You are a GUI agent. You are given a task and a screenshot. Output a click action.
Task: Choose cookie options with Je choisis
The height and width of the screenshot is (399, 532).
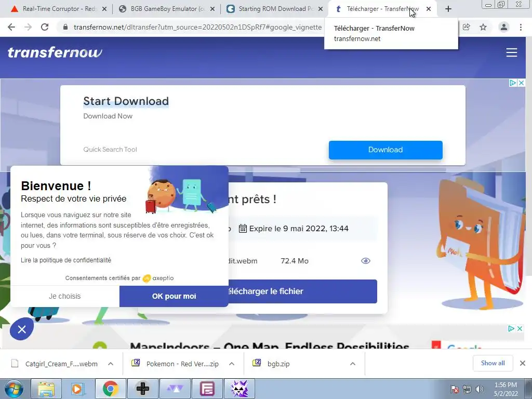tap(65, 296)
